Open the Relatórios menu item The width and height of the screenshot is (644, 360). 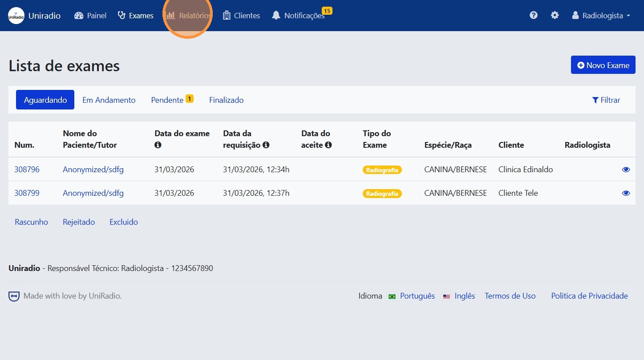click(188, 16)
